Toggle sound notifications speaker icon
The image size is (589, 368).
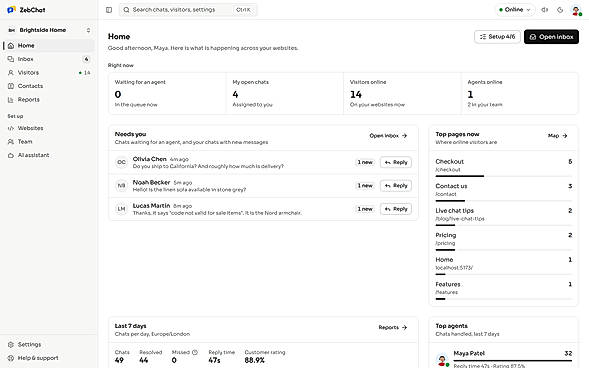(x=544, y=10)
